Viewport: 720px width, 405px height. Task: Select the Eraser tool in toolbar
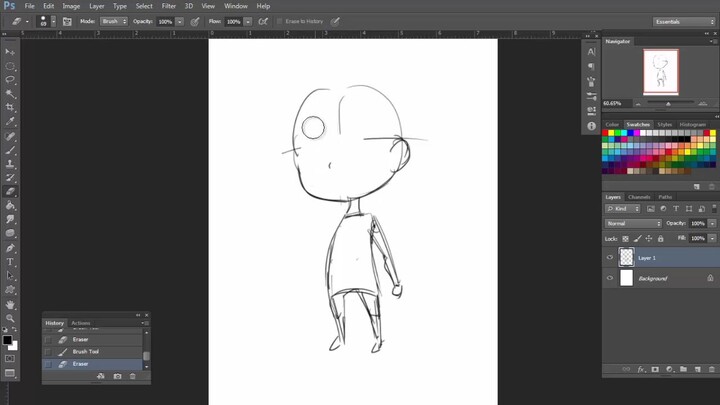click(x=10, y=191)
